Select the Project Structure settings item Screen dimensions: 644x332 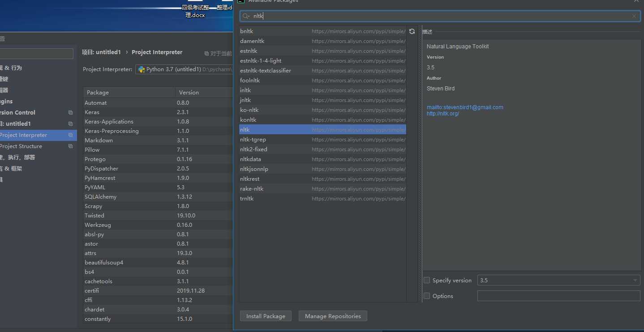tap(38, 146)
